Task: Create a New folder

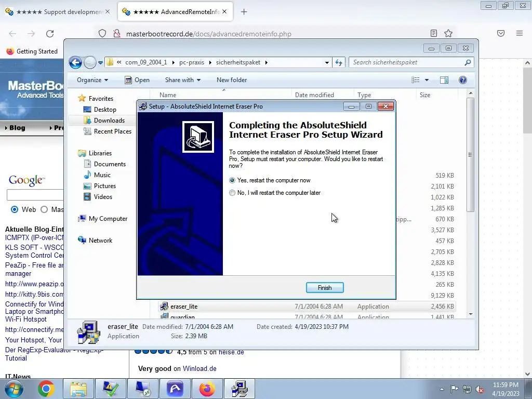Action: (x=232, y=80)
